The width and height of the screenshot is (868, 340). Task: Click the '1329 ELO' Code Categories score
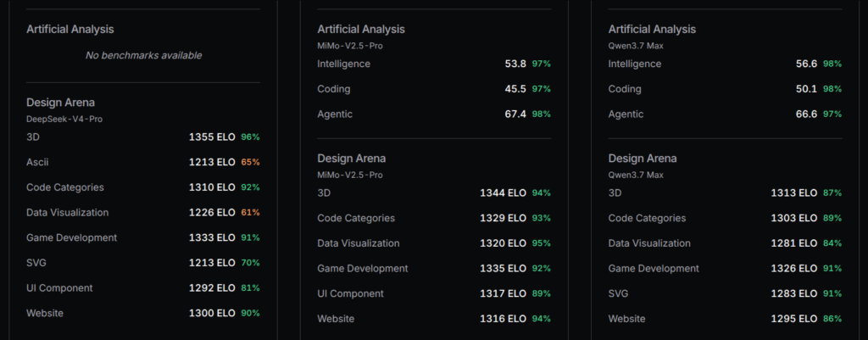(504, 218)
